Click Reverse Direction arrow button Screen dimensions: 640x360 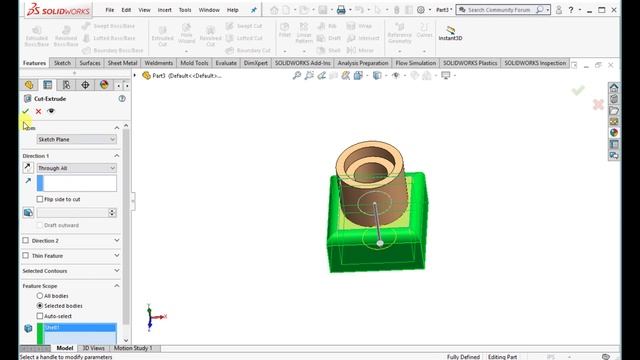click(28, 167)
